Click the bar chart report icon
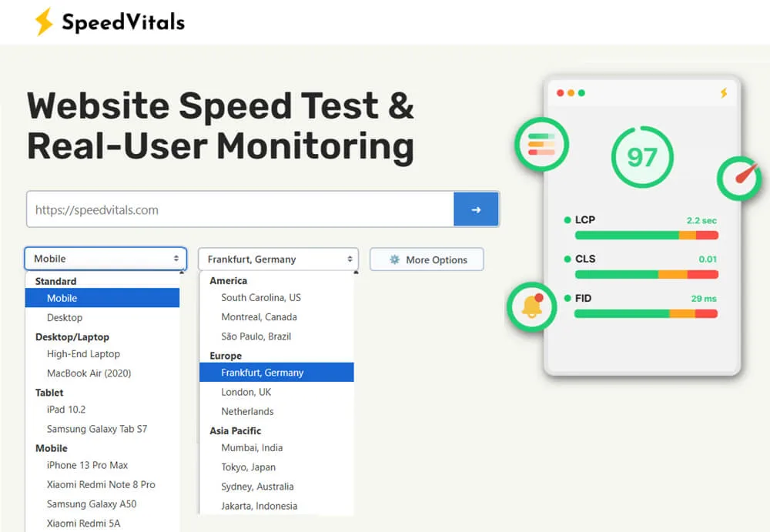The width and height of the screenshot is (770, 532). 541,145
